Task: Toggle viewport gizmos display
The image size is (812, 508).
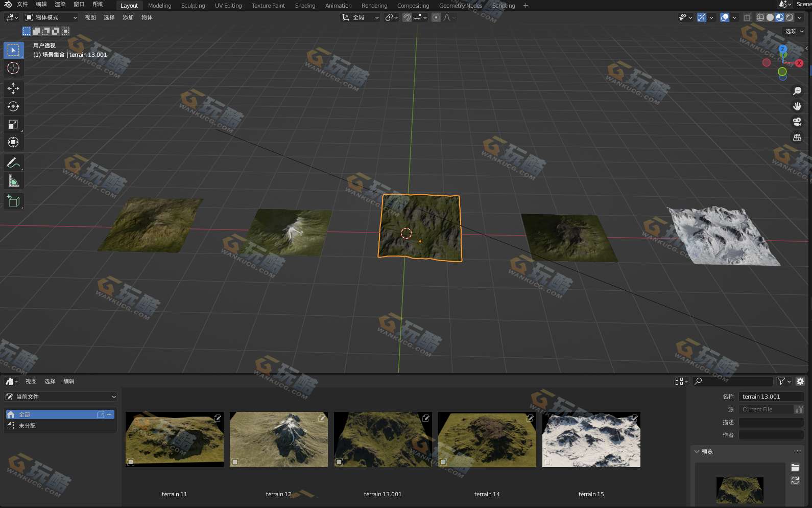Action: click(x=702, y=17)
